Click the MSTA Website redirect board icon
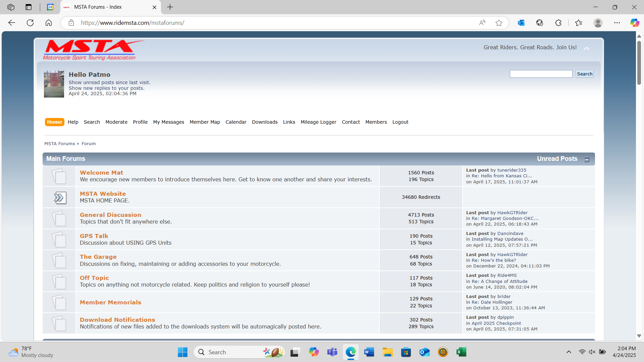644x362 pixels. click(x=60, y=197)
